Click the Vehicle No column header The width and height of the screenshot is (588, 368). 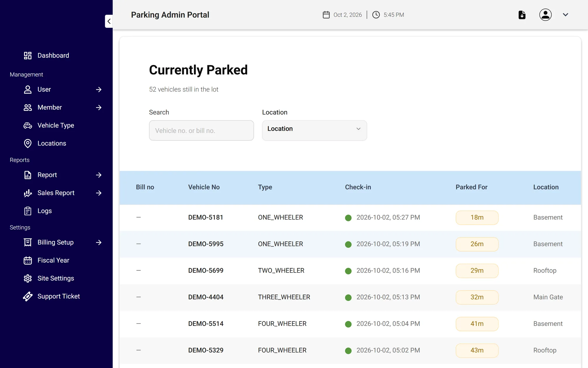[x=204, y=187]
